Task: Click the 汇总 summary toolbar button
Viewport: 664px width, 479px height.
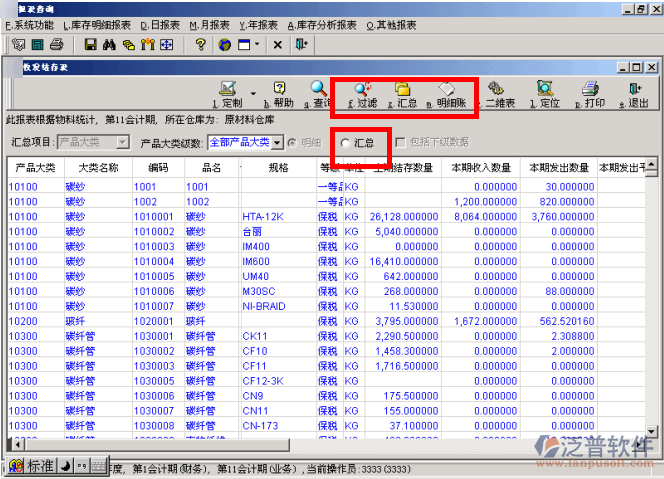Action: (403, 93)
